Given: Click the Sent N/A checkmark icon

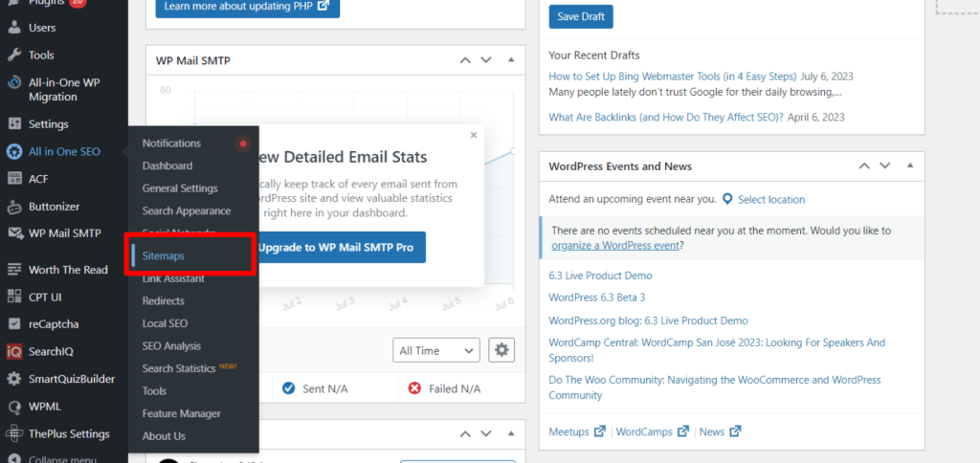Looking at the screenshot, I should point(288,388).
